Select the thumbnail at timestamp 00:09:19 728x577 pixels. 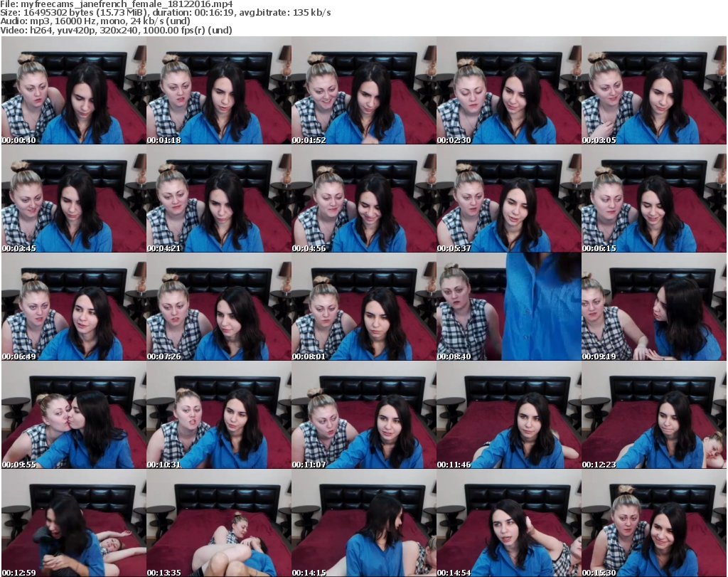654,307
